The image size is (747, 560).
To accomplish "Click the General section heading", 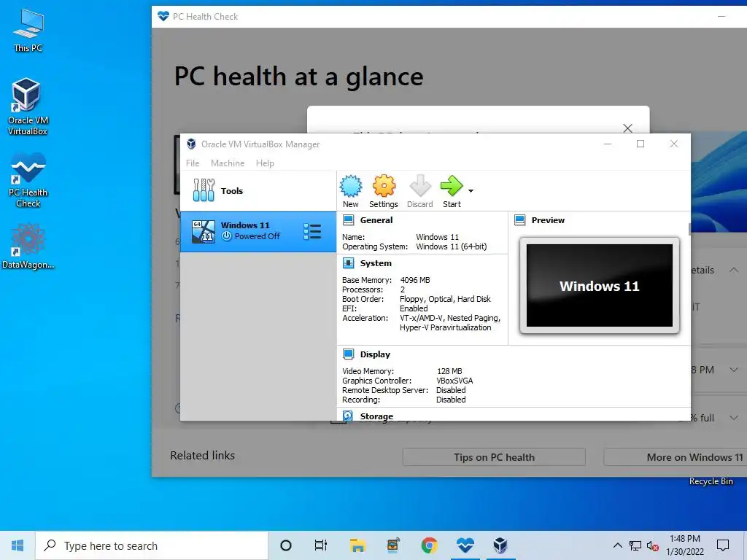I will 376,220.
